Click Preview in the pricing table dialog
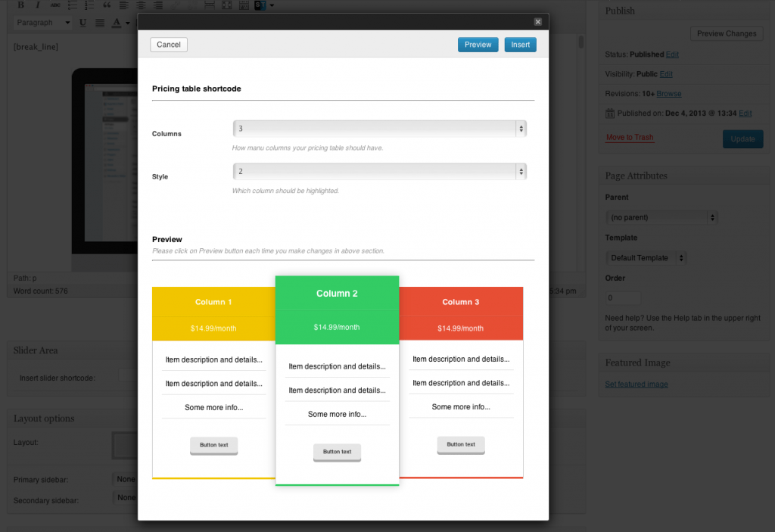Screen dimensions: 775x532 point(478,44)
